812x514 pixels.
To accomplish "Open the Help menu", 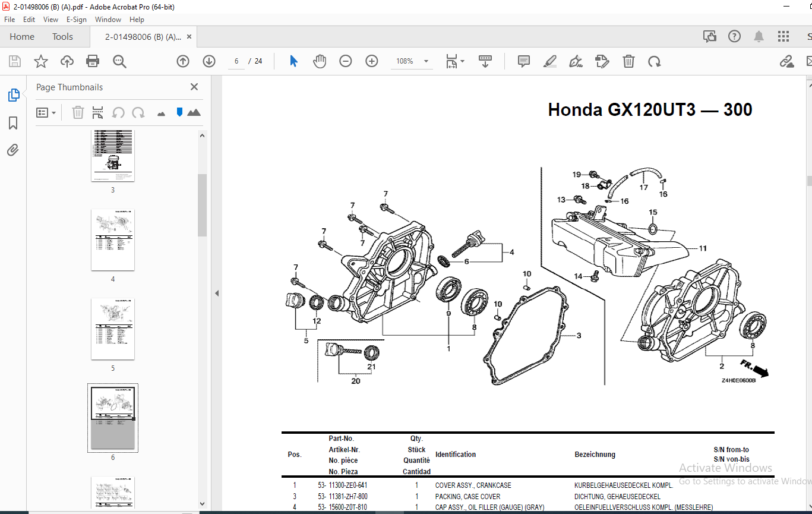I will (x=137, y=20).
